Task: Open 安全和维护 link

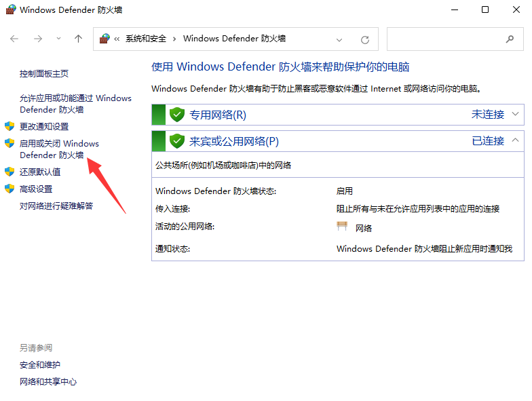Action: point(40,365)
